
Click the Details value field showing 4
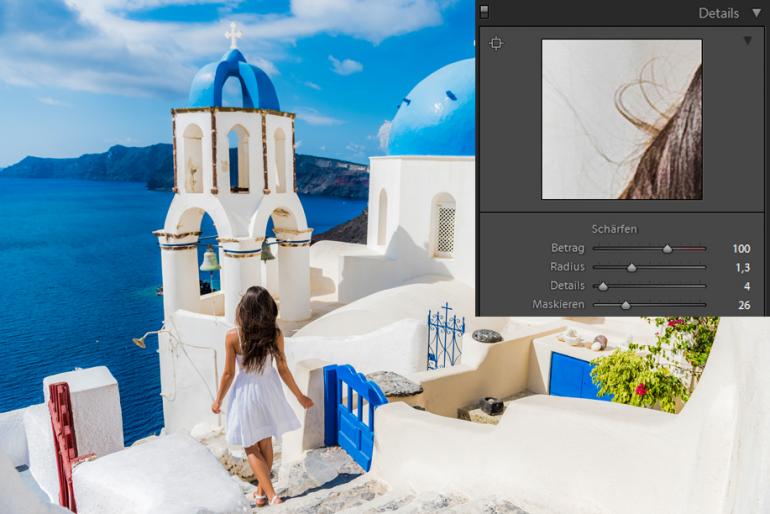click(x=746, y=286)
